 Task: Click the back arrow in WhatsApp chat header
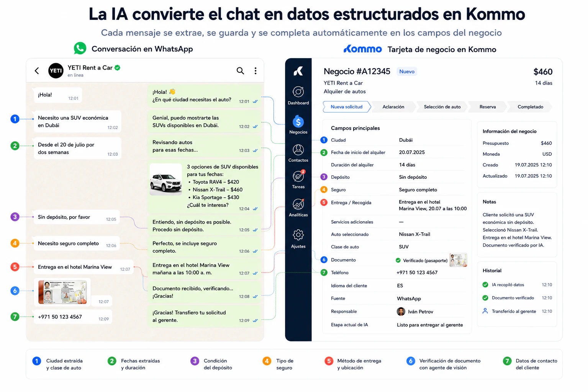[x=37, y=71]
